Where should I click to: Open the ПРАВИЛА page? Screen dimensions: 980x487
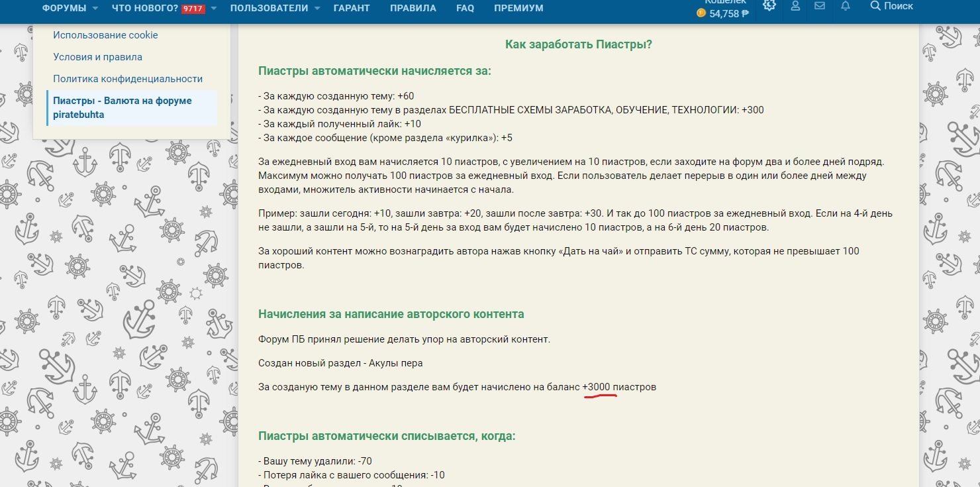tap(413, 8)
